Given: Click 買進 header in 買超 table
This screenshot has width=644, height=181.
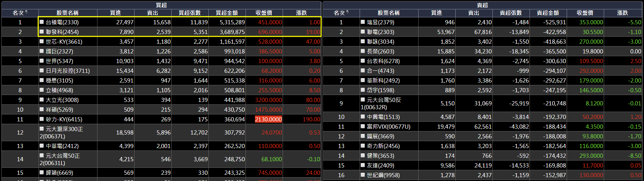Looking at the screenshot, I should pyautogui.click(x=115, y=13).
